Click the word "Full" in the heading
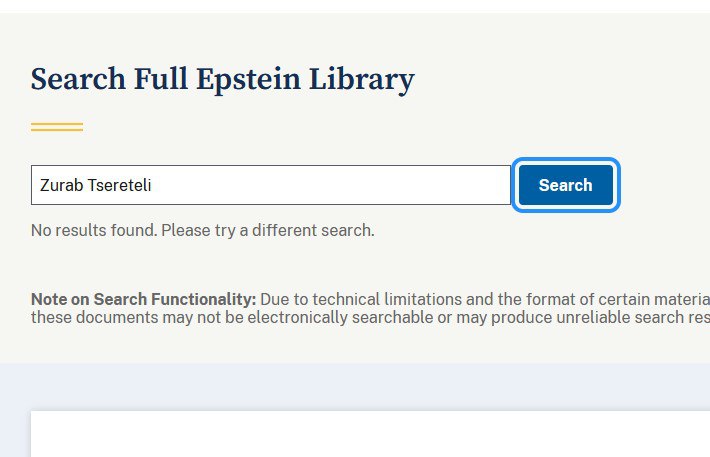 coord(162,79)
